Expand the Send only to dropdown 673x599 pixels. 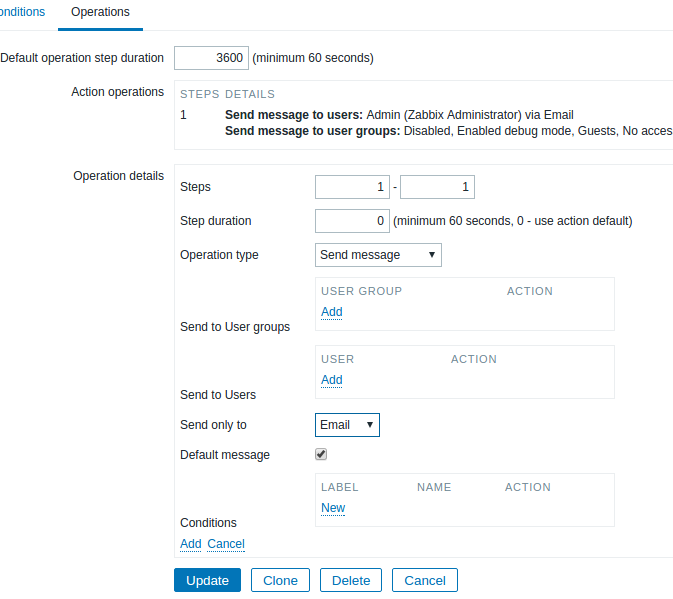click(x=347, y=425)
